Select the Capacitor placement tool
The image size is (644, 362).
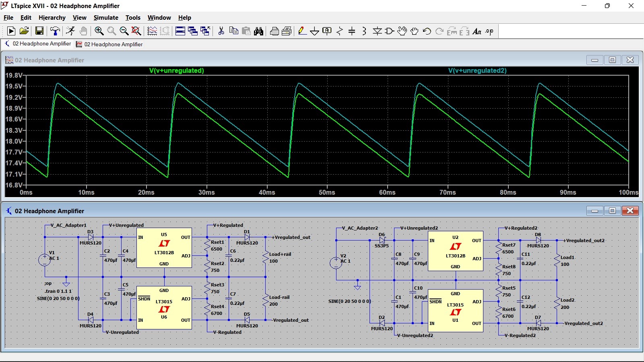point(352,31)
